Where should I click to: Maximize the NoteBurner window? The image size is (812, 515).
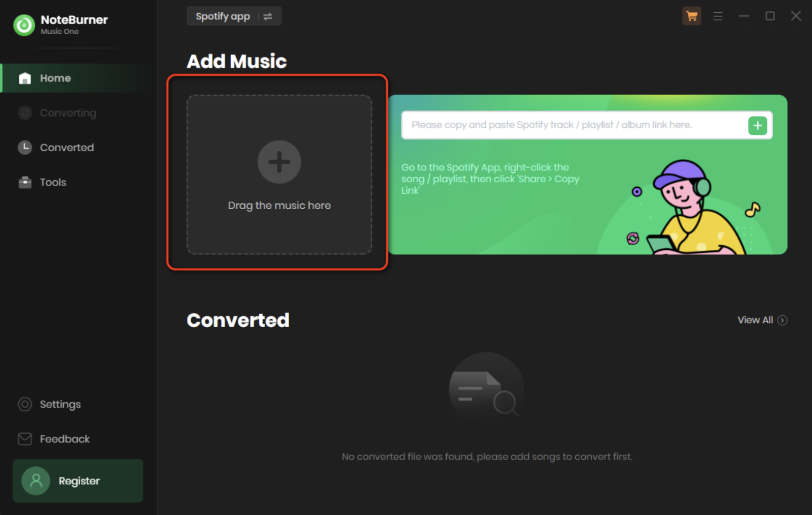coord(770,16)
